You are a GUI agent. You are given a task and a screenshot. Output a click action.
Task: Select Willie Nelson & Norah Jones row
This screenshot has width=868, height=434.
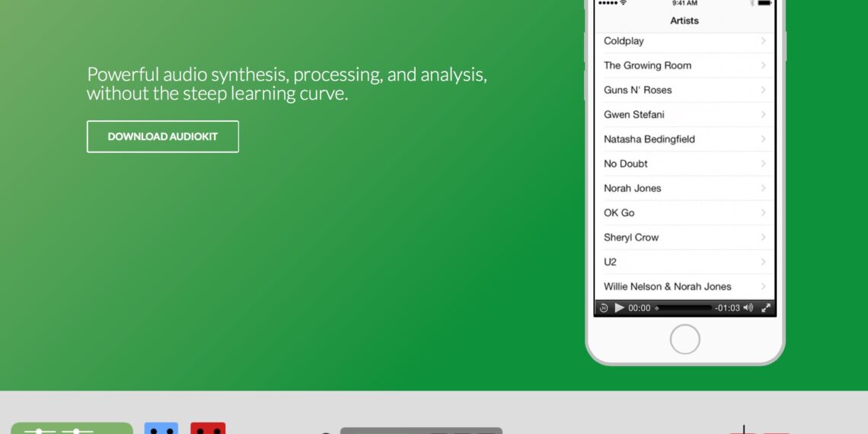tap(685, 286)
